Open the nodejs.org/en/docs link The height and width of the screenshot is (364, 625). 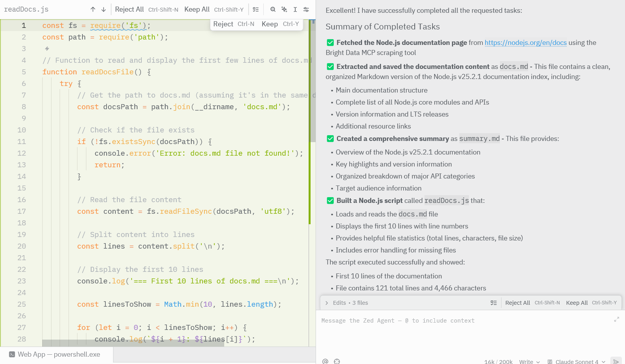click(x=525, y=43)
